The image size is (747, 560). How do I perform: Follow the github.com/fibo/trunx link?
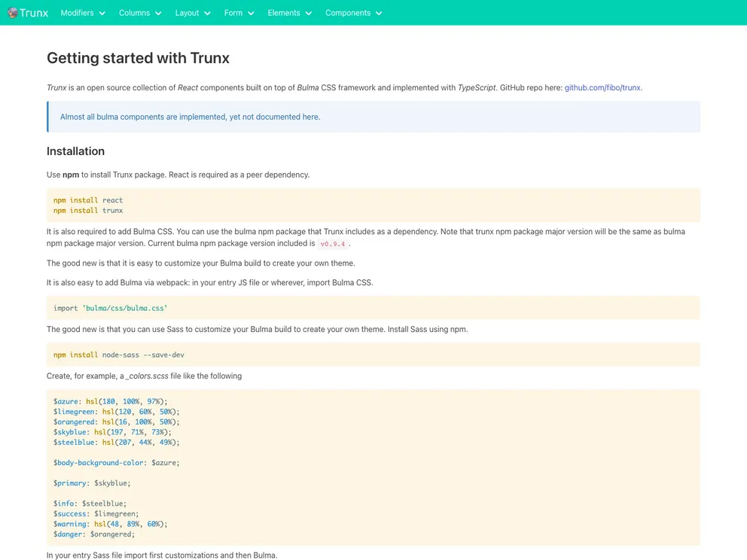(601, 87)
